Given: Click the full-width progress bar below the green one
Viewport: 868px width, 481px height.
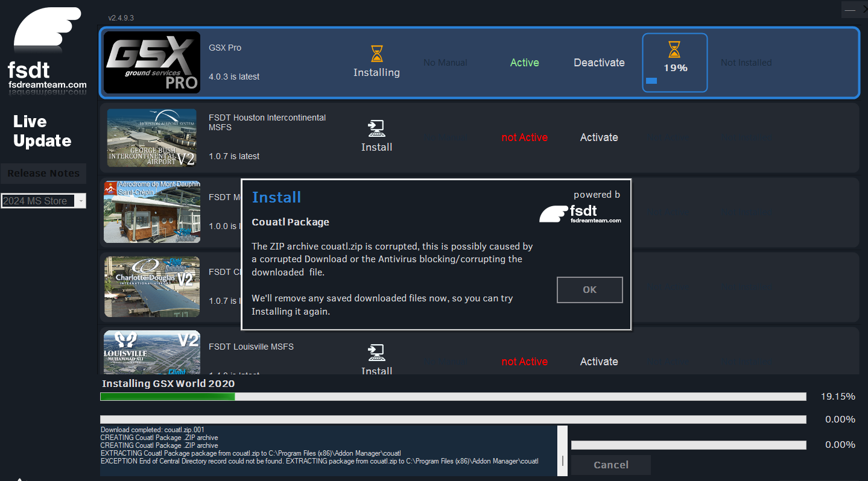Looking at the screenshot, I should coord(453,420).
